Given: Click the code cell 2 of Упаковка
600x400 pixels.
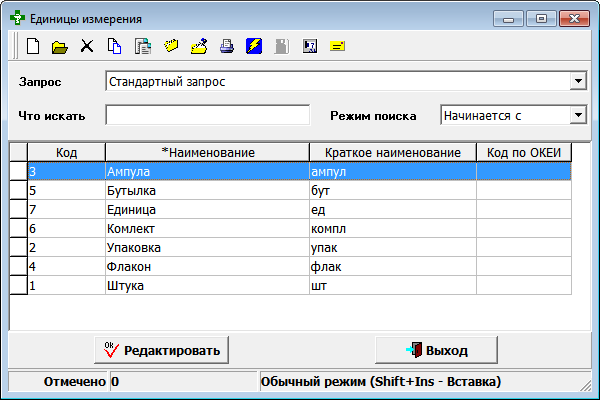Looking at the screenshot, I should pos(67,247).
